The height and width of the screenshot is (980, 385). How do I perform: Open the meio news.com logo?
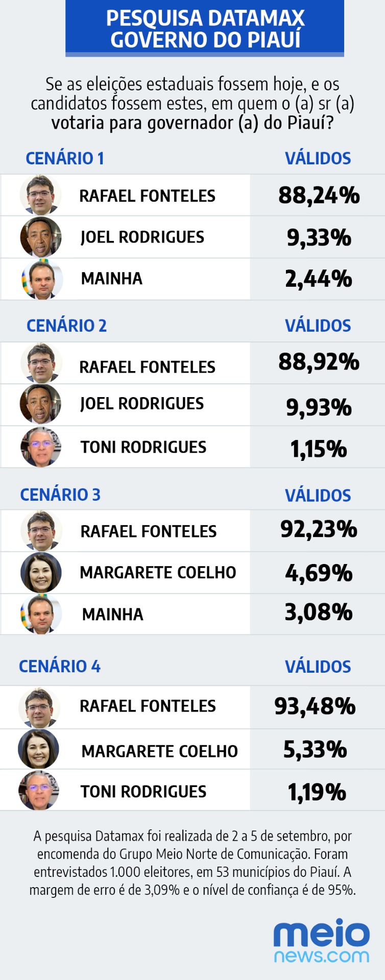coord(321,942)
